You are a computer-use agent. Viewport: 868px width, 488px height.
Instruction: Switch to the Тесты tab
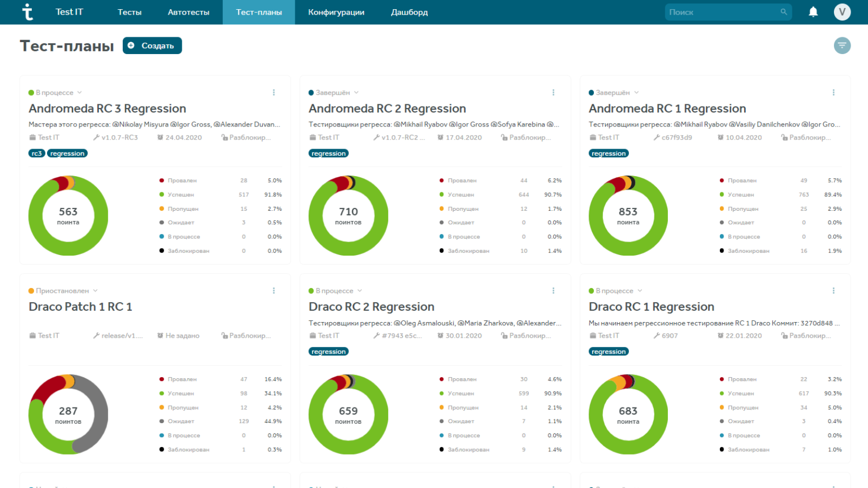pyautogui.click(x=130, y=12)
